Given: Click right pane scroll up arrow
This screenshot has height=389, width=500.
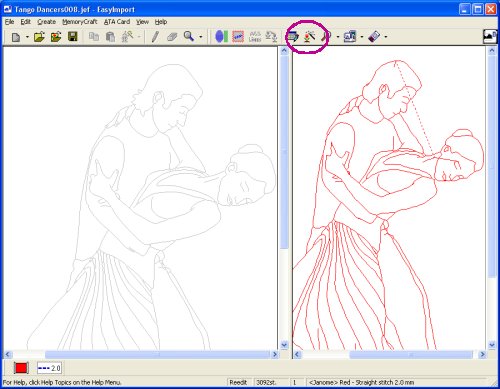Looking at the screenshot, I should click(492, 51).
